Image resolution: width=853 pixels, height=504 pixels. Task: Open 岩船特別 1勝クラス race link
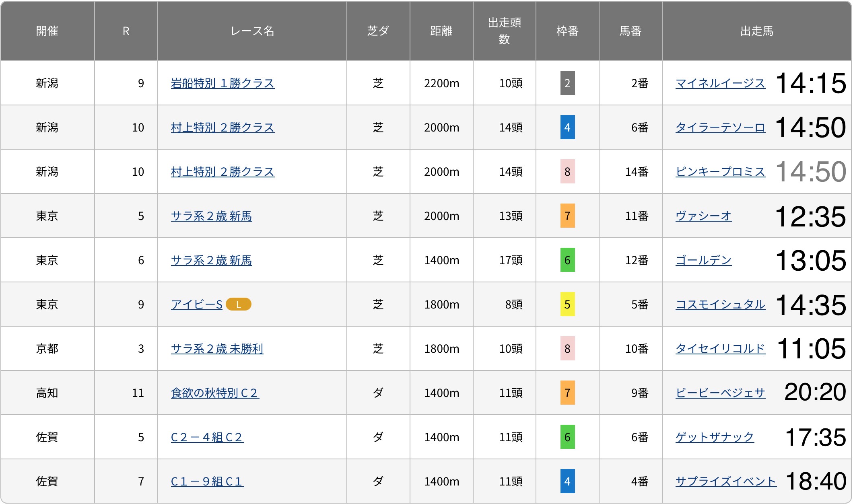point(223,83)
